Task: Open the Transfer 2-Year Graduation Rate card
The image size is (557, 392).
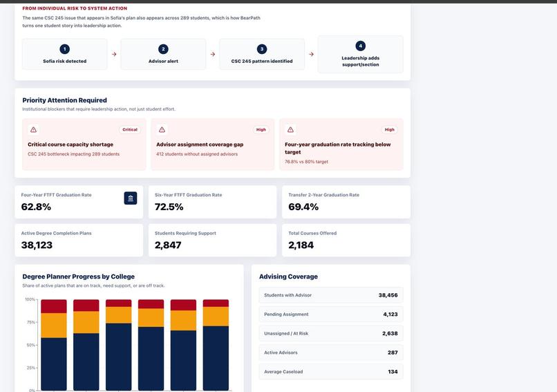Action: click(346, 202)
